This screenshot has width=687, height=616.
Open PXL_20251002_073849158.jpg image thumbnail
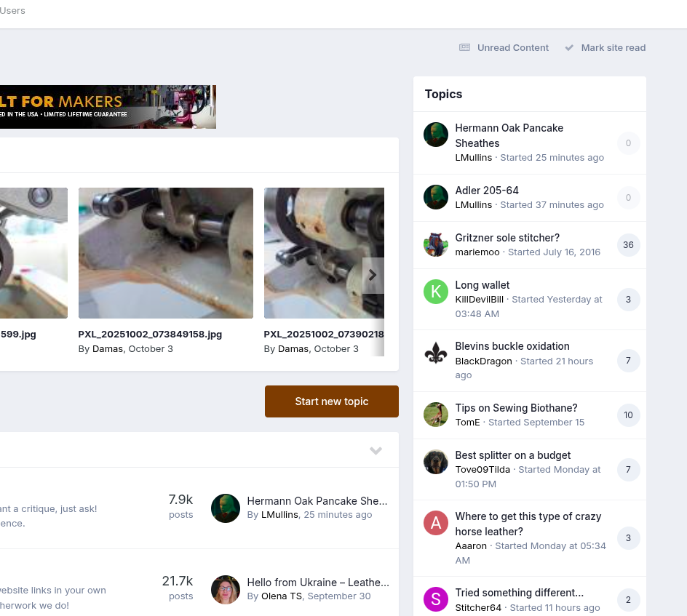click(x=166, y=253)
